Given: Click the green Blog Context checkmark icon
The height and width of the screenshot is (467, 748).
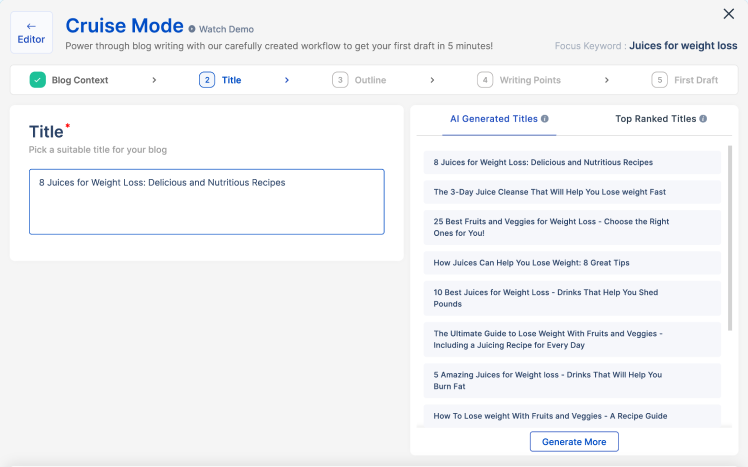Looking at the screenshot, I should [x=38, y=80].
